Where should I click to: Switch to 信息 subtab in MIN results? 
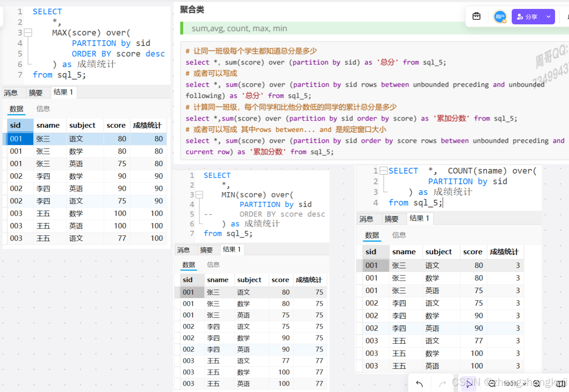pyautogui.click(x=213, y=265)
